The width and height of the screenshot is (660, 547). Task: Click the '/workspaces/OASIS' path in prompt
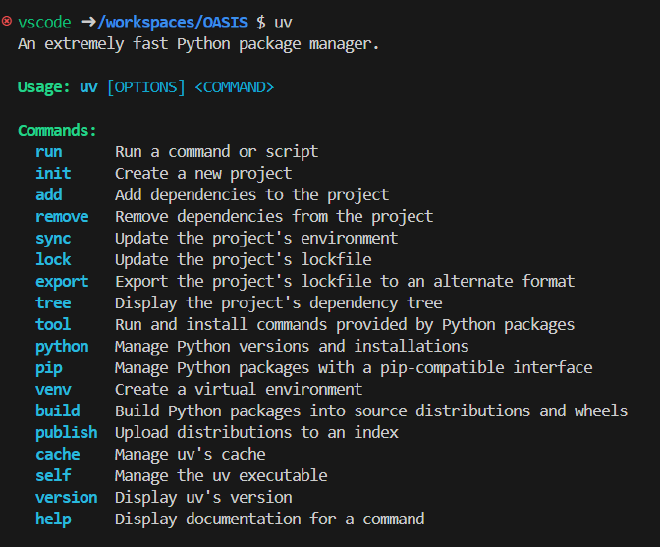173,23
